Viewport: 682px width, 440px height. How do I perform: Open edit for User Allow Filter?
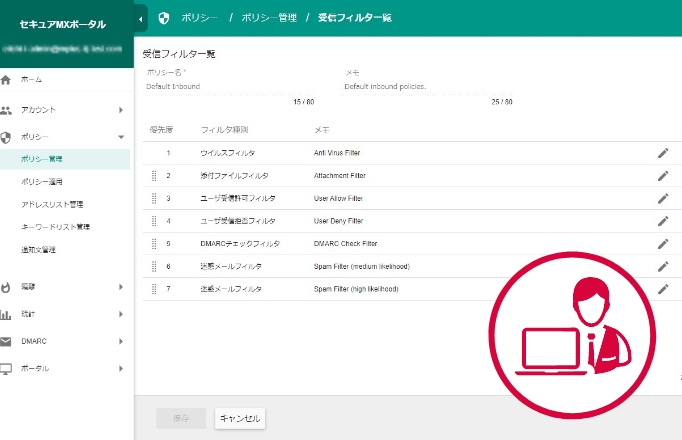662,198
